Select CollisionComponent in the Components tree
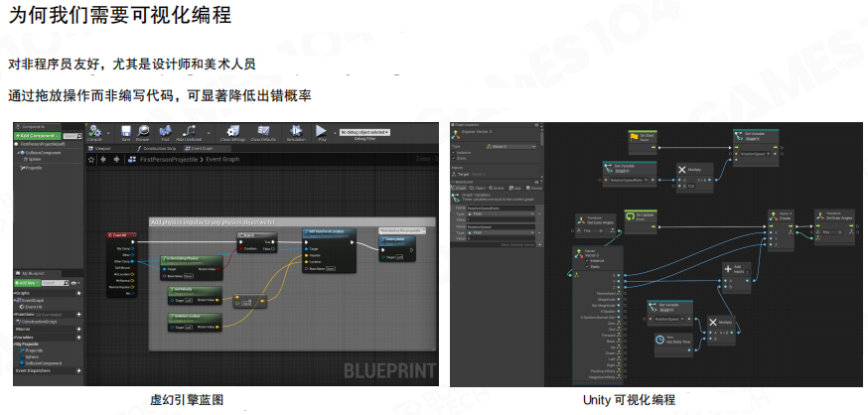The image size is (868, 415). 43,152
